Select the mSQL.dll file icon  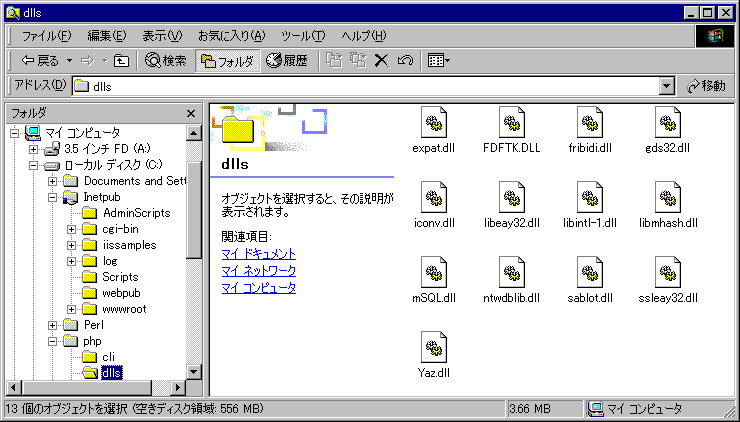click(x=433, y=272)
